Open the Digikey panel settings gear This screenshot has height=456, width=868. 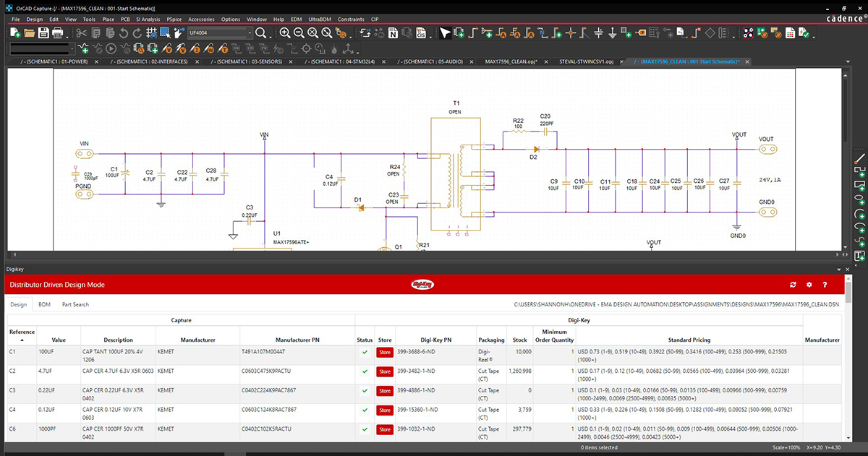tap(809, 284)
